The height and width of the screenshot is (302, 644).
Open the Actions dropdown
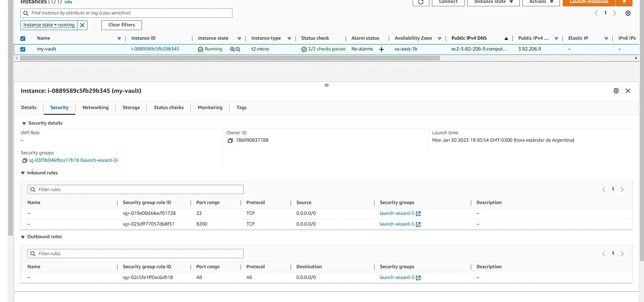[x=541, y=2]
